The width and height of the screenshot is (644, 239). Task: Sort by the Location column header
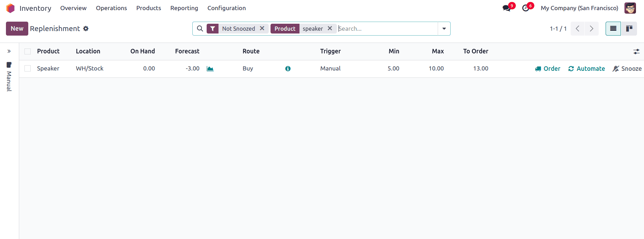pos(88,51)
